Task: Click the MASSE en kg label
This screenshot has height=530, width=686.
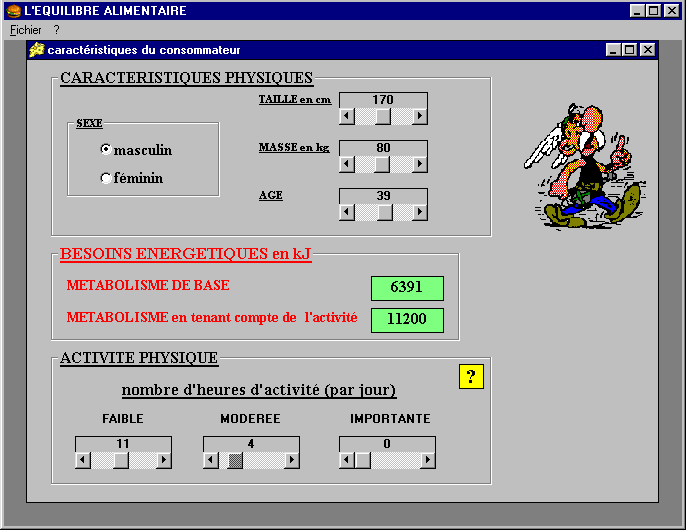Action: coord(294,147)
